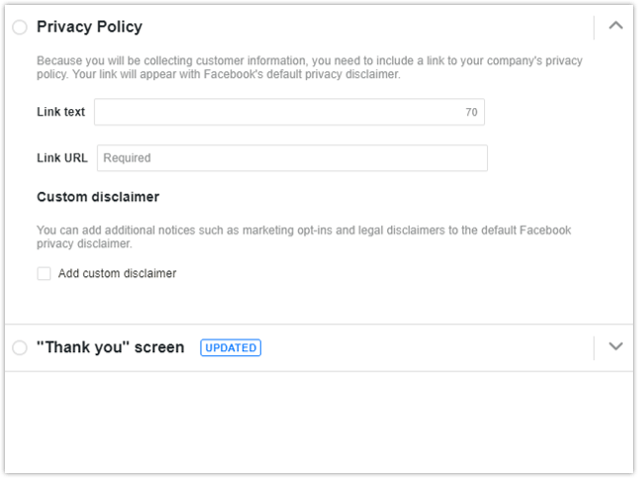Click the "Add custom disclaimer" label text
Screen dimensions: 638x478
tap(117, 273)
